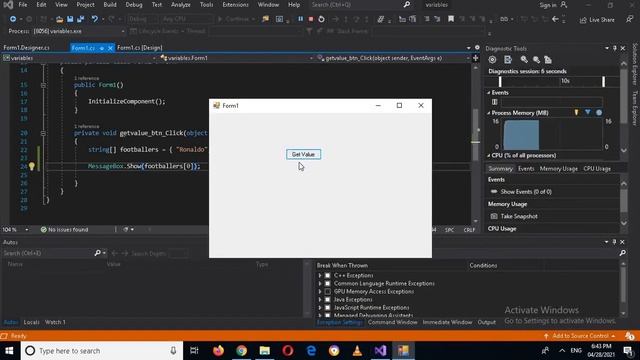Click the Visual Studio icon on the taskbar
This screenshot has width=640, height=360.
(380, 351)
